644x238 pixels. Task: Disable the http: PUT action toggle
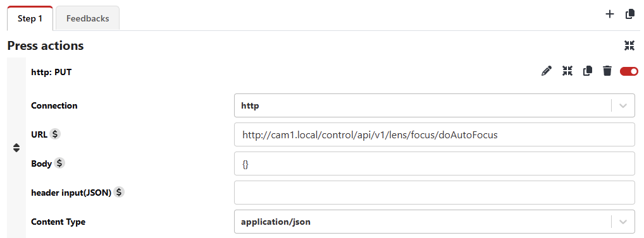(x=629, y=71)
